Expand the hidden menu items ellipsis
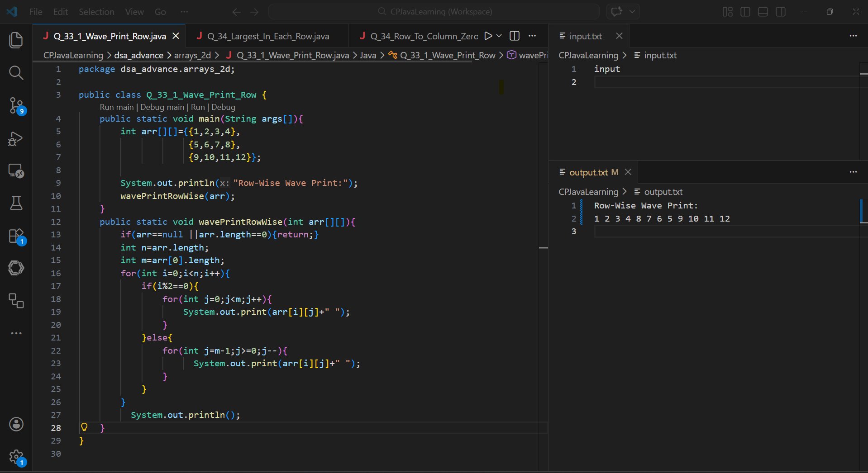 [184, 12]
